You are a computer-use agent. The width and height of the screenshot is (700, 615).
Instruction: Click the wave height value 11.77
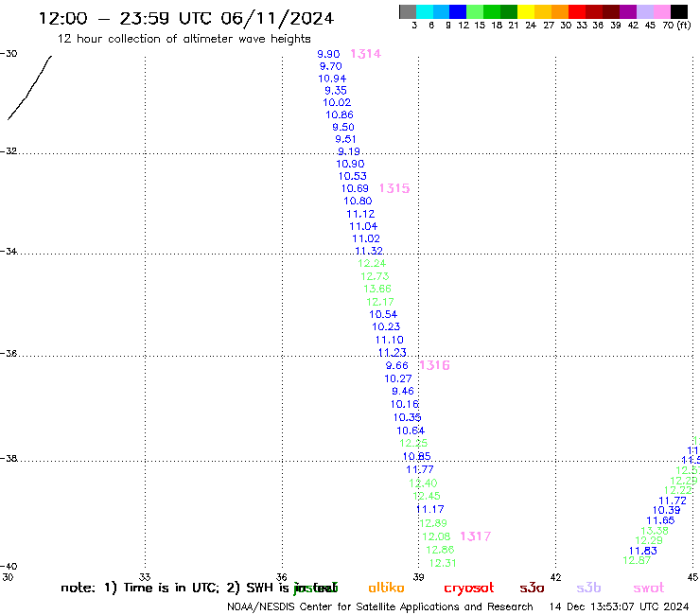[x=420, y=469]
